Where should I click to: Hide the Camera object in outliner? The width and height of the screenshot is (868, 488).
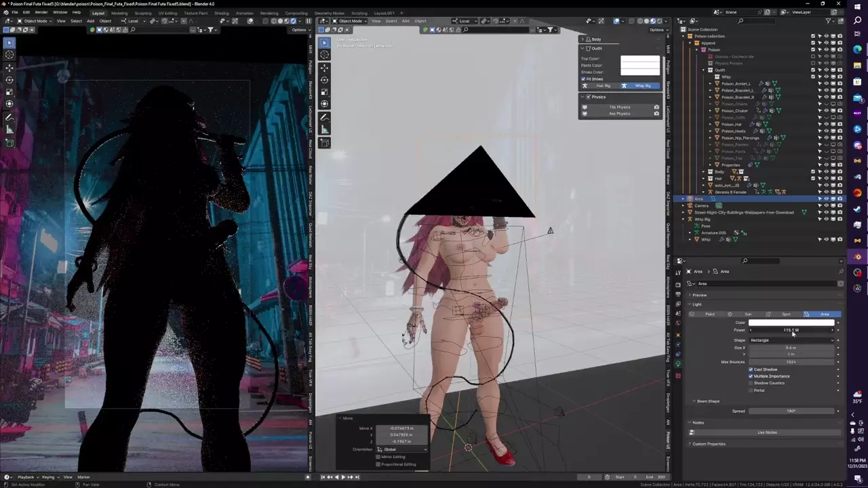point(826,205)
